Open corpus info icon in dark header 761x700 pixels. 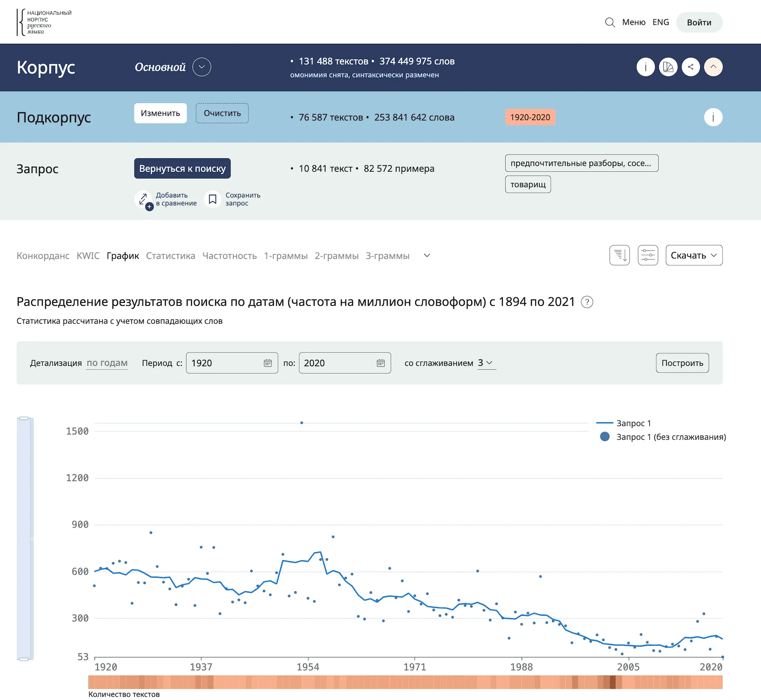(646, 67)
